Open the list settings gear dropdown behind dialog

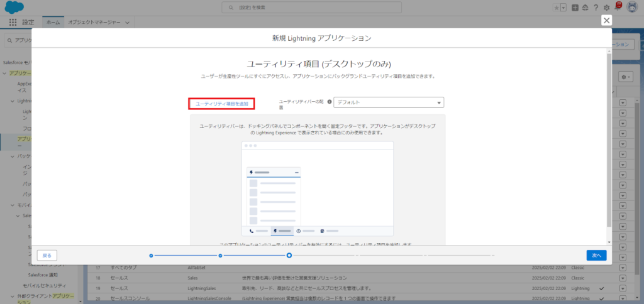626,77
